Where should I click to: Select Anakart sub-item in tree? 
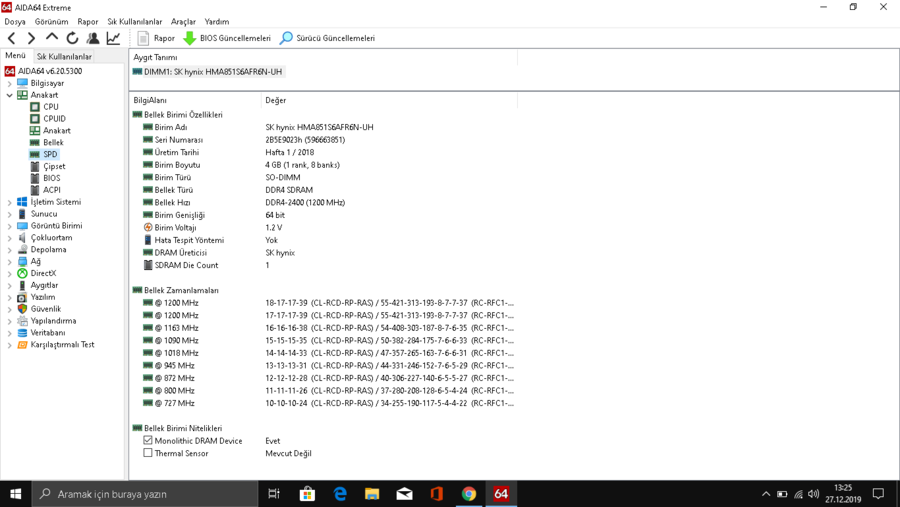pyautogui.click(x=57, y=130)
